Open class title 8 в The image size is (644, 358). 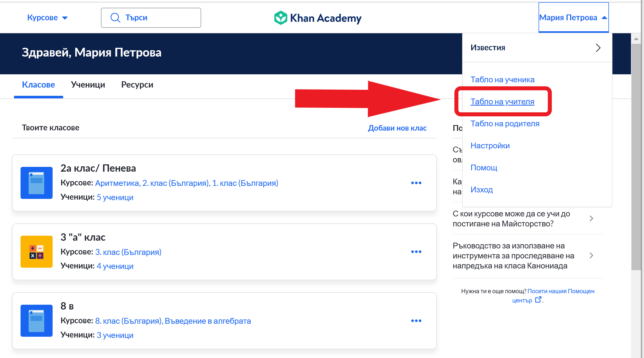coord(67,306)
